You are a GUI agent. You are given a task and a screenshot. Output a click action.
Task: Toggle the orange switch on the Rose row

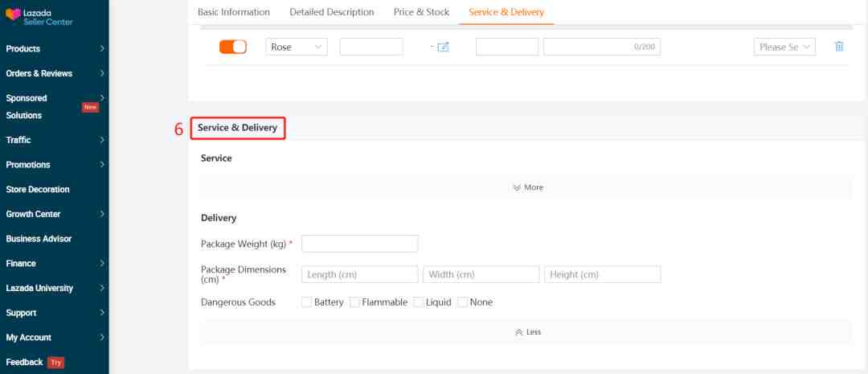[x=233, y=47]
